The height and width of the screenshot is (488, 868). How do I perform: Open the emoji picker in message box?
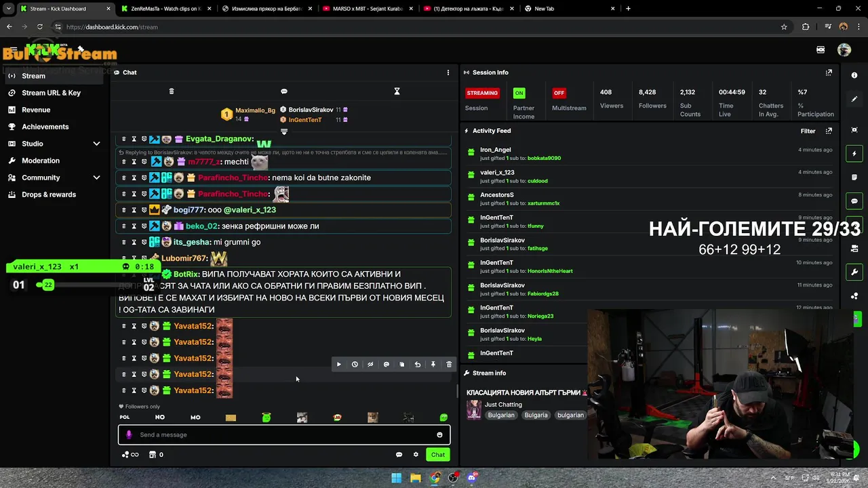(x=439, y=435)
